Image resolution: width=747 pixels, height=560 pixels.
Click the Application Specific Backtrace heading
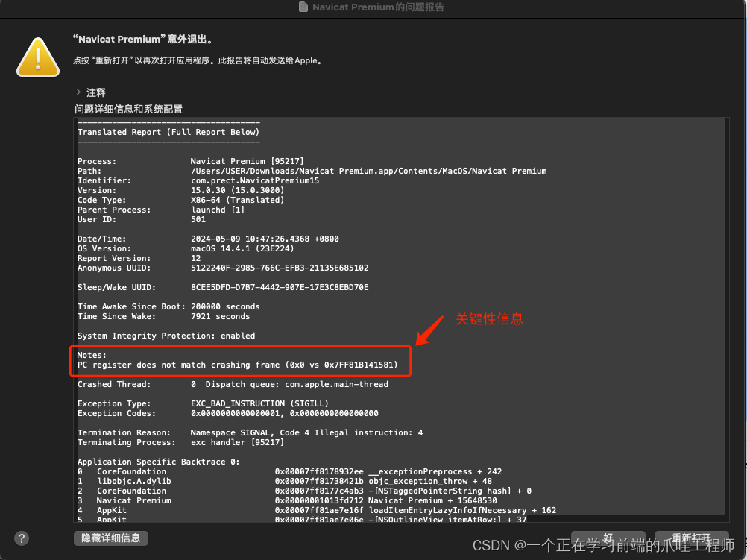pyautogui.click(x=157, y=461)
